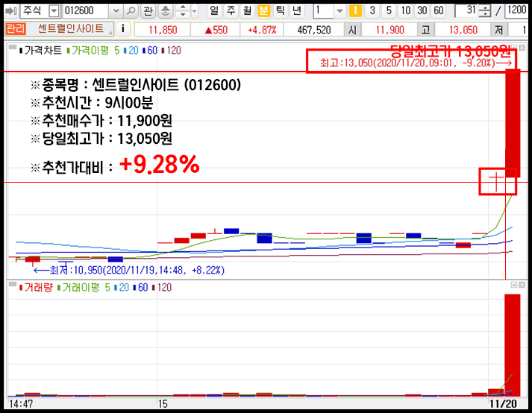Click the 60 average in volume legend

click(x=140, y=288)
